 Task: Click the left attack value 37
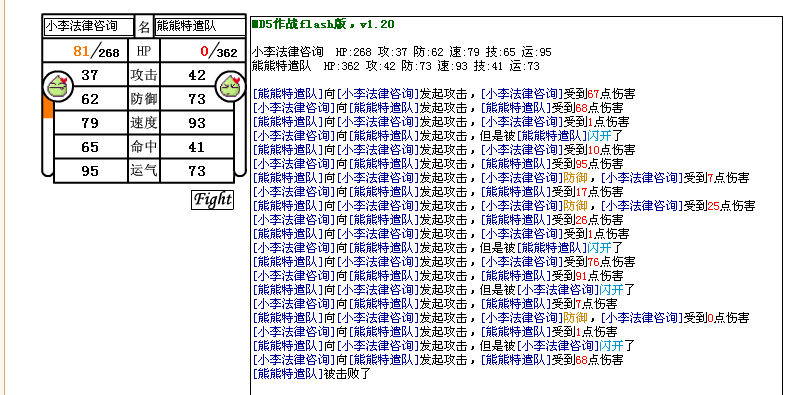pos(90,75)
